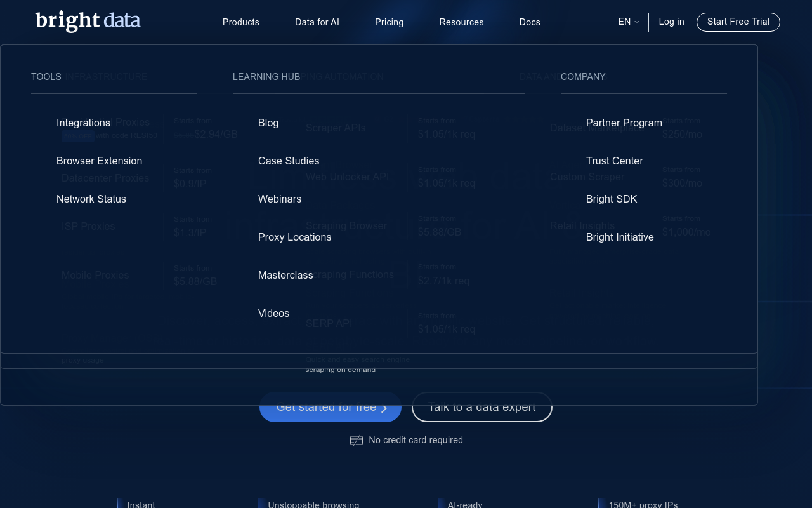This screenshot has width=812, height=508.
Task: Click the COMPANY section heading
Action: click(583, 77)
